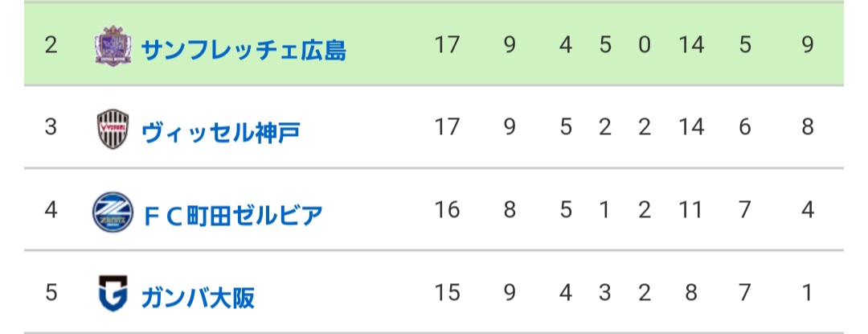Viewport: 868px width, 334px height.
Task: Select ガンバ大阪's goals scored value 8
Action: click(690, 293)
